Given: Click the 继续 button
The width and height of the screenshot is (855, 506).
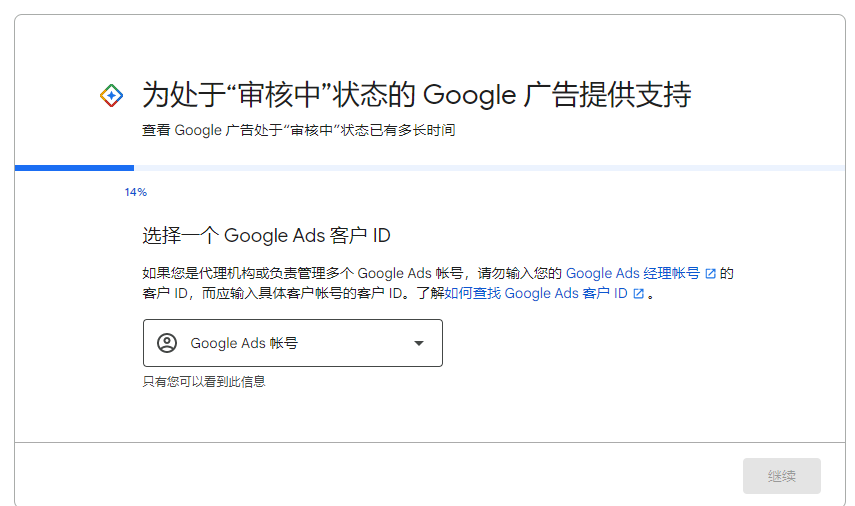Looking at the screenshot, I should (x=781, y=476).
